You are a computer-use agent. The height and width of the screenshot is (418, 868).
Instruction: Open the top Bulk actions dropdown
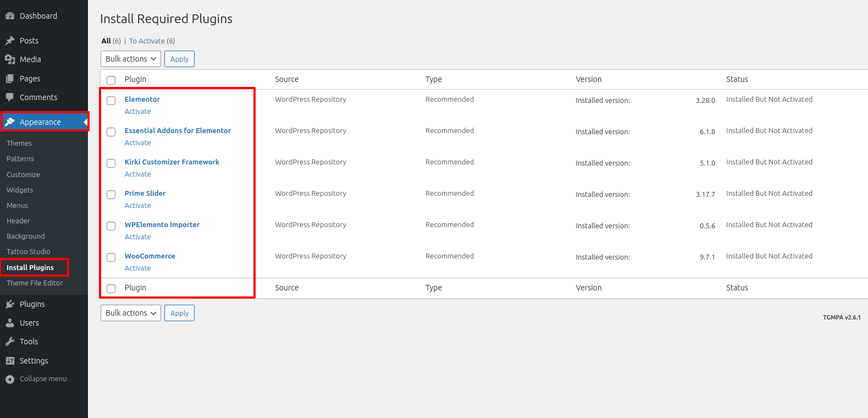(131, 59)
